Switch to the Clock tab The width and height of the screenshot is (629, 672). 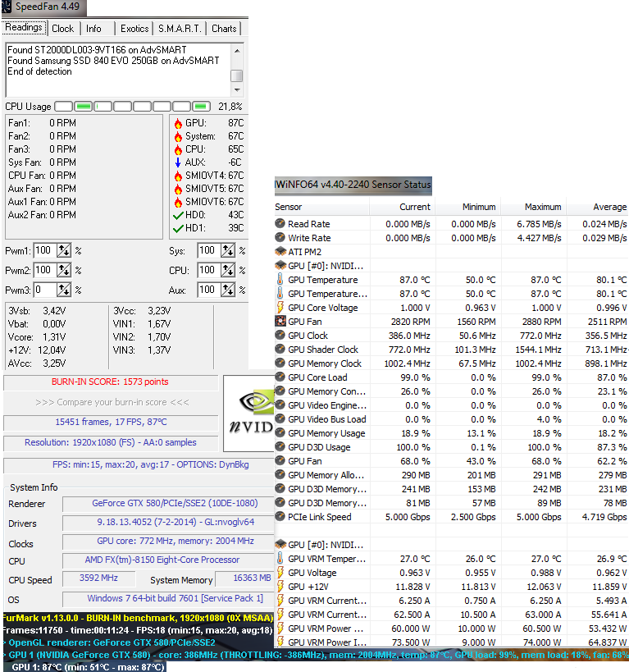[62, 29]
